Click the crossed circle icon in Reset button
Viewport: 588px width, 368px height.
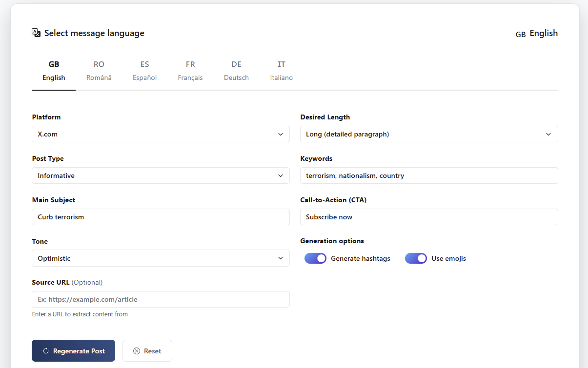point(137,350)
